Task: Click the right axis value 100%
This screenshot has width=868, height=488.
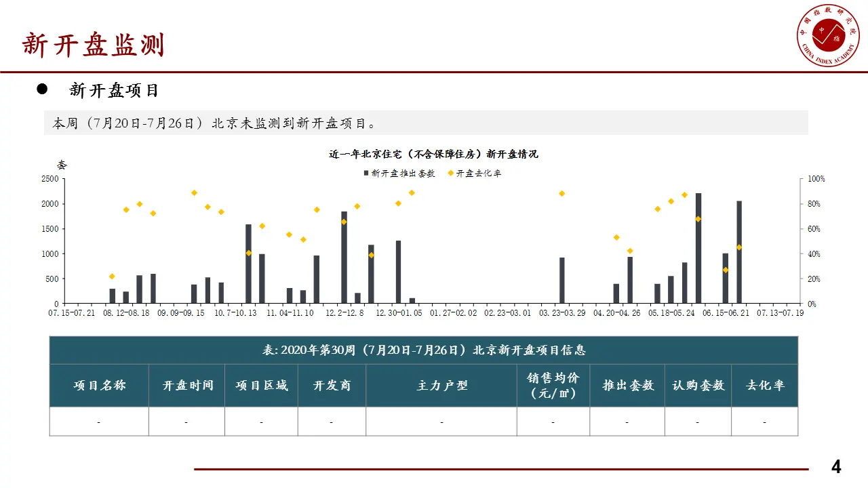Action: 816,179
